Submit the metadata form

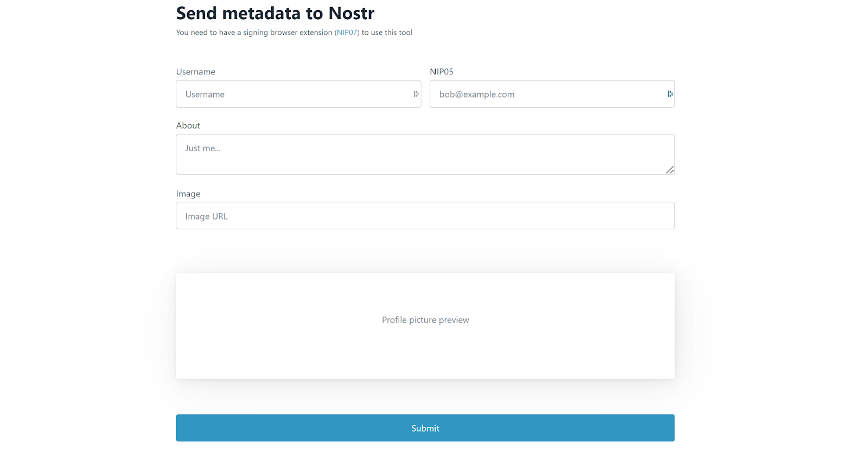pos(425,428)
